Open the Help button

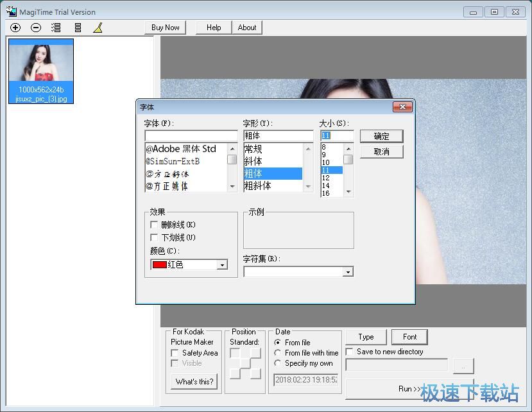coord(214,28)
